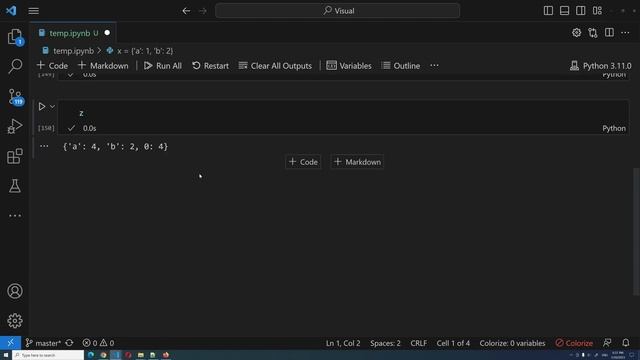The width and height of the screenshot is (640, 360).
Task: Clear All Outputs in notebook
Action: click(x=276, y=66)
